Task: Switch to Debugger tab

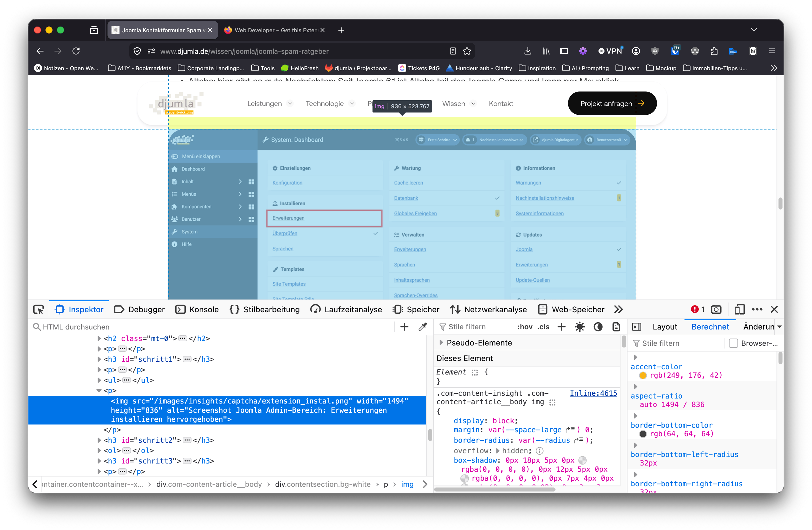Action: pyautogui.click(x=139, y=309)
